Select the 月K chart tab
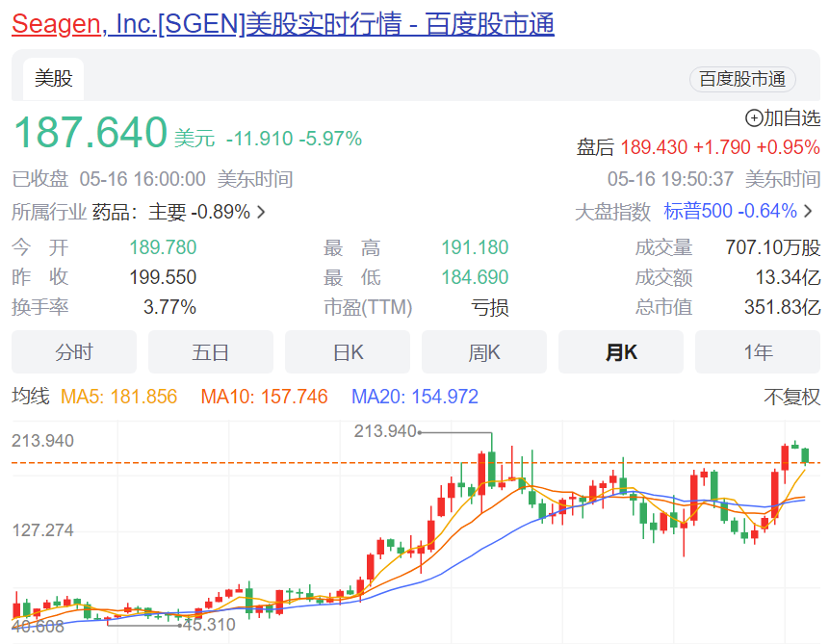829x644 pixels. point(621,352)
